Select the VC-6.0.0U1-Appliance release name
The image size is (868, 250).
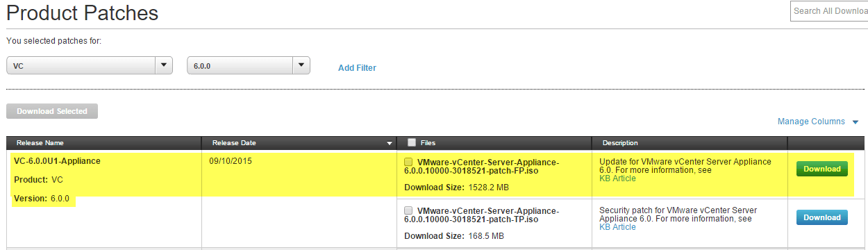click(57, 161)
